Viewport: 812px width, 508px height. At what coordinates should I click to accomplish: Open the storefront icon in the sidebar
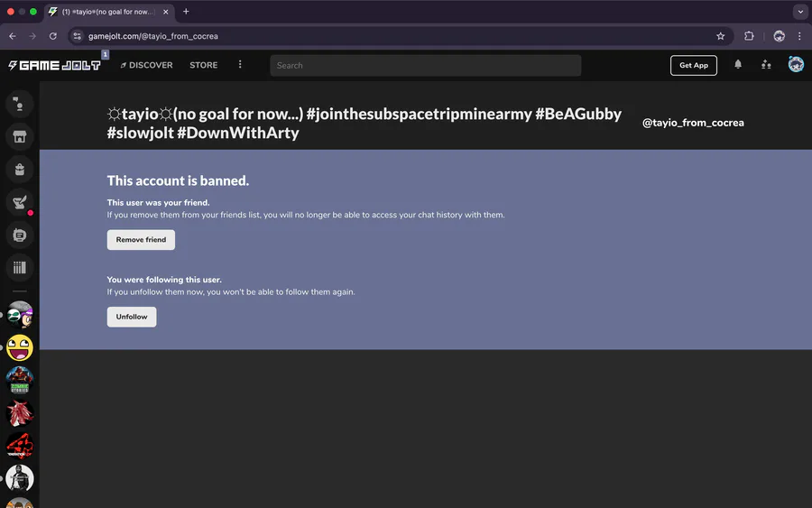point(20,137)
